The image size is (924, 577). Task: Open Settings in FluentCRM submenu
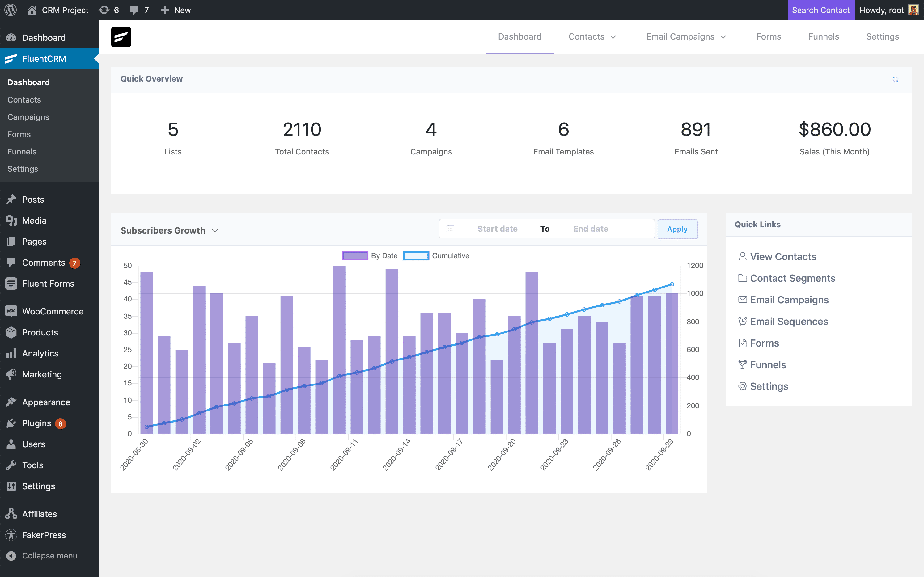(23, 169)
